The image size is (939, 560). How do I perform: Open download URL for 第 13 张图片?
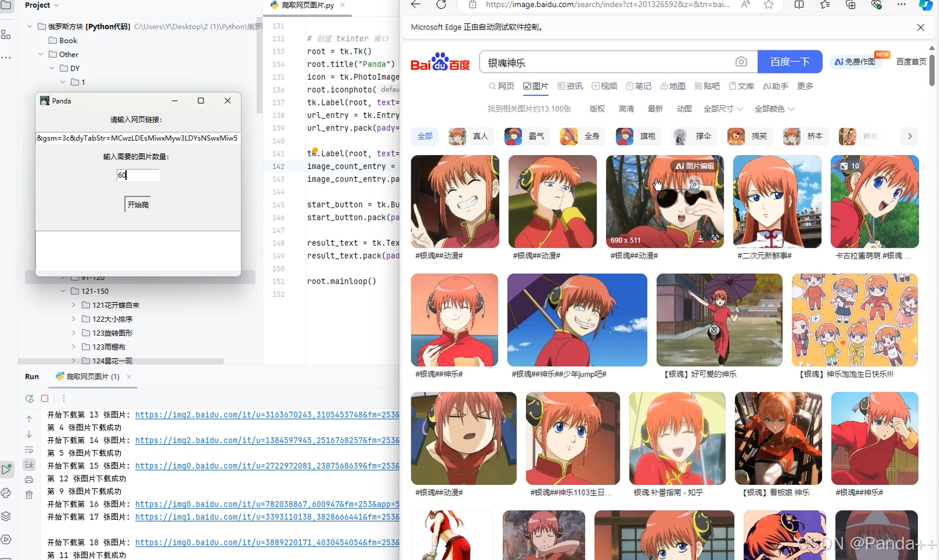267,415
